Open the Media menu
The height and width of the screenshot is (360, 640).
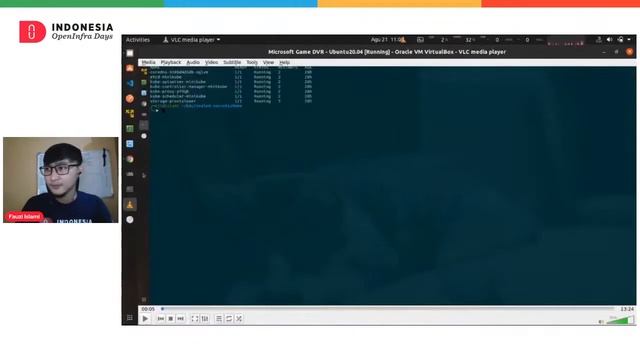(x=148, y=62)
